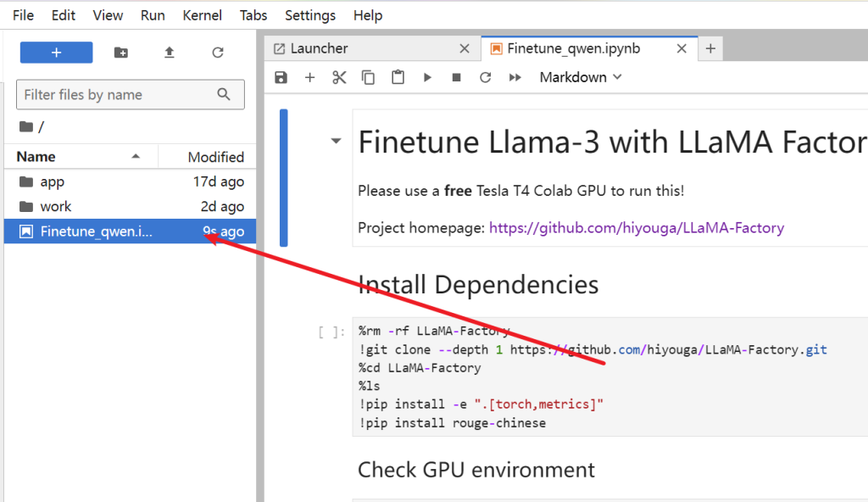868x502 pixels.
Task: Switch to the Finetune_qwen.ipynb tab
Action: click(589, 49)
